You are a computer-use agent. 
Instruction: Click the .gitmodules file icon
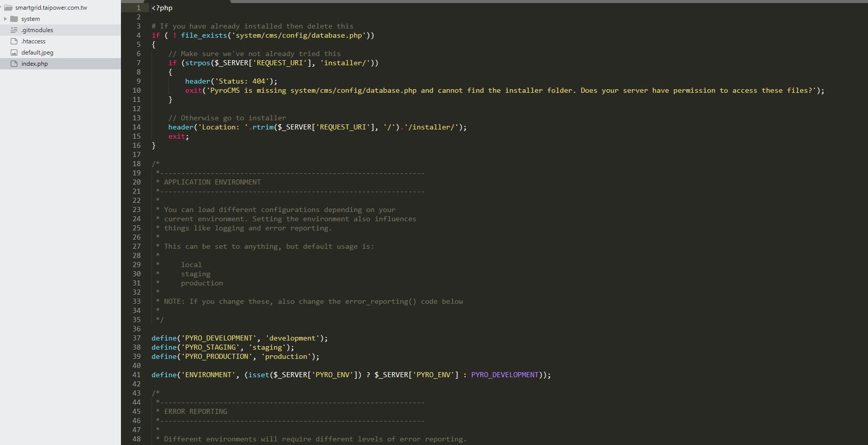14,30
